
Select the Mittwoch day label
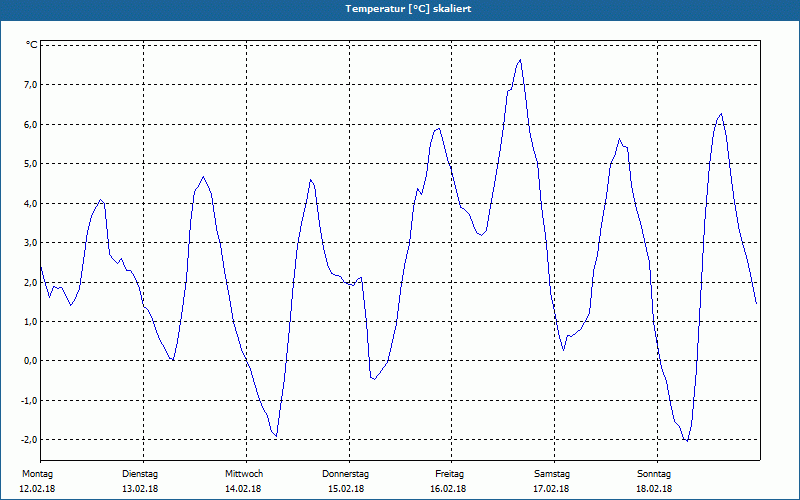[244, 474]
